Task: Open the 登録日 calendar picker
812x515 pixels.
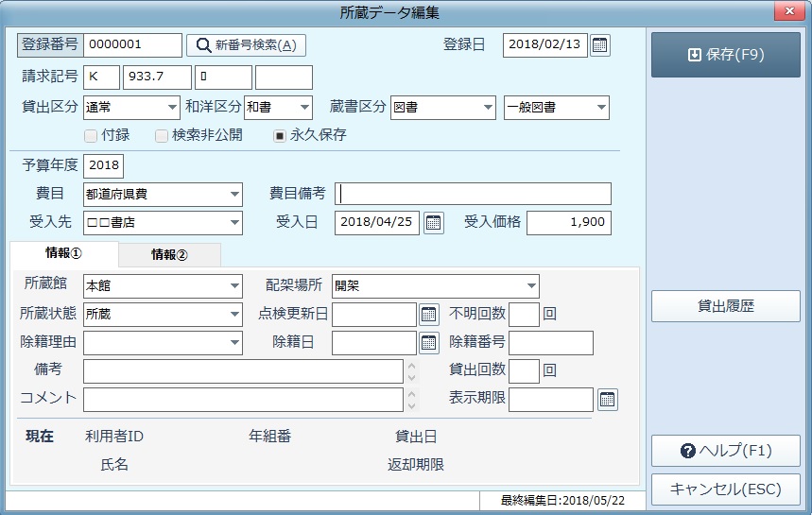Action: tap(599, 45)
